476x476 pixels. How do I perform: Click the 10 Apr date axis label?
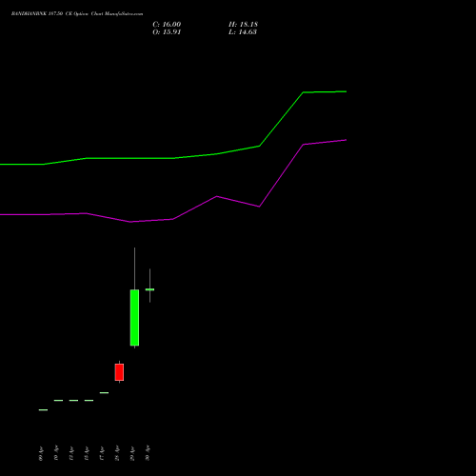point(56,453)
